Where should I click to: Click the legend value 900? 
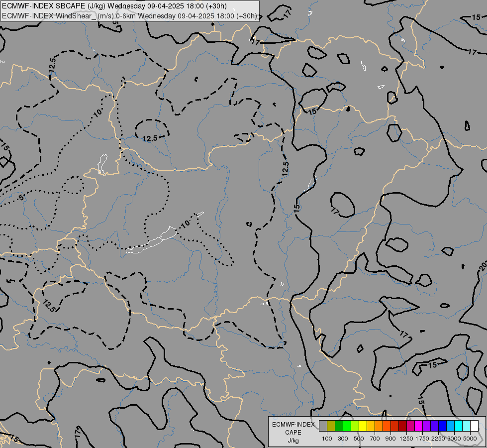point(390,439)
